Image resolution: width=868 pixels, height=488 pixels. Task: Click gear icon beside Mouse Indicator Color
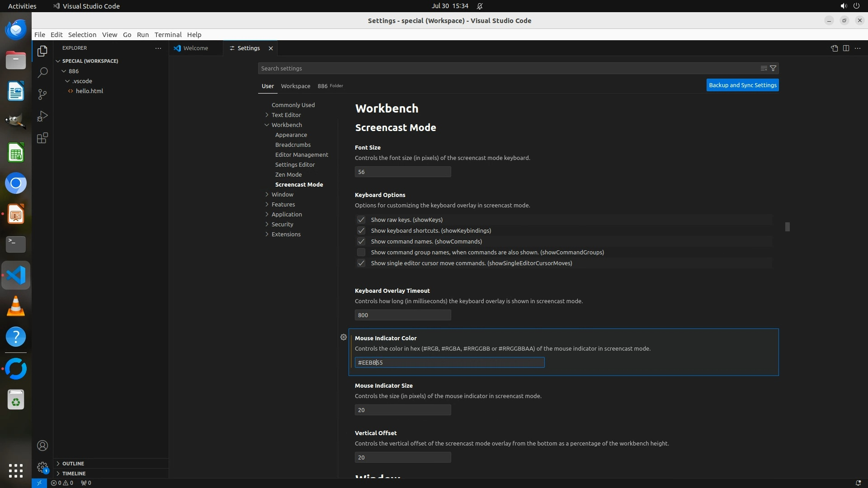tap(344, 338)
